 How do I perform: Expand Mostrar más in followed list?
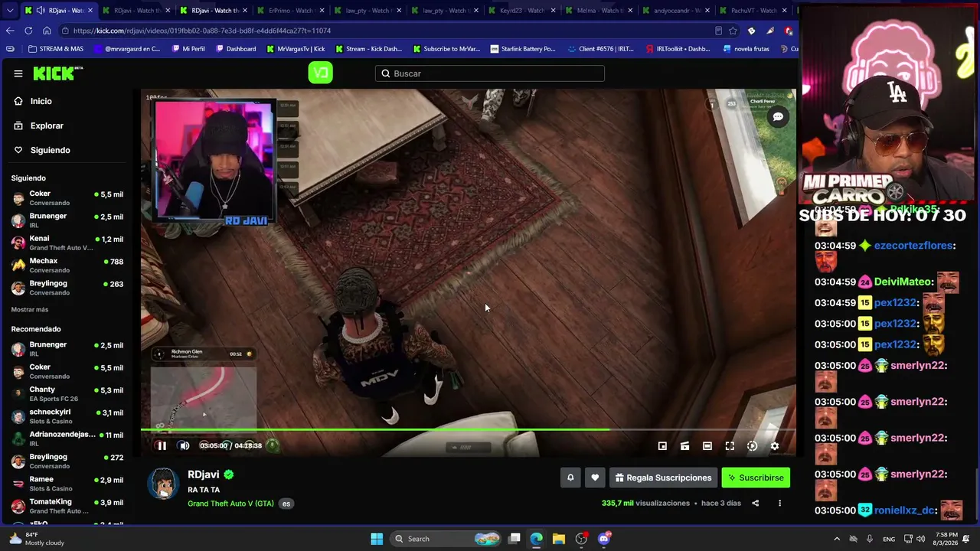pyautogui.click(x=30, y=309)
